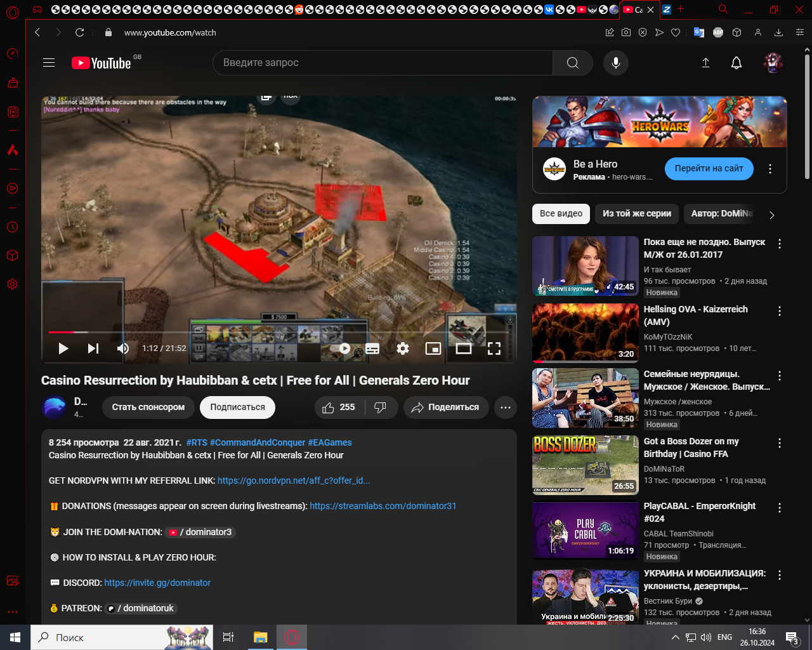
Task: Subscribe with the "Подписаться" button
Action: (238, 408)
